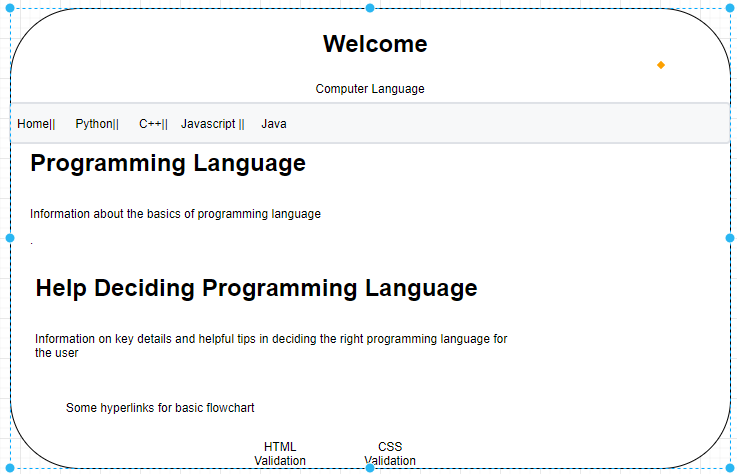Select the lone period below the basics description
This screenshot has width=737, height=474.
(x=31, y=243)
